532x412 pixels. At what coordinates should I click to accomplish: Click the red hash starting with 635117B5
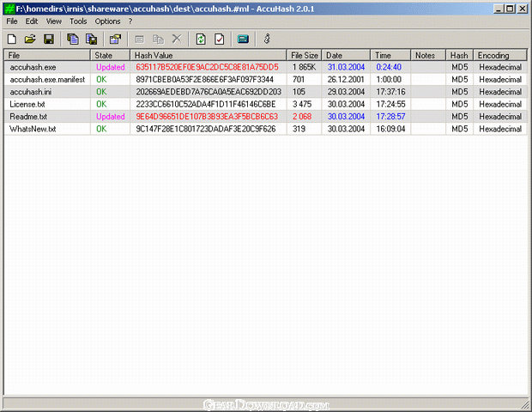point(207,67)
